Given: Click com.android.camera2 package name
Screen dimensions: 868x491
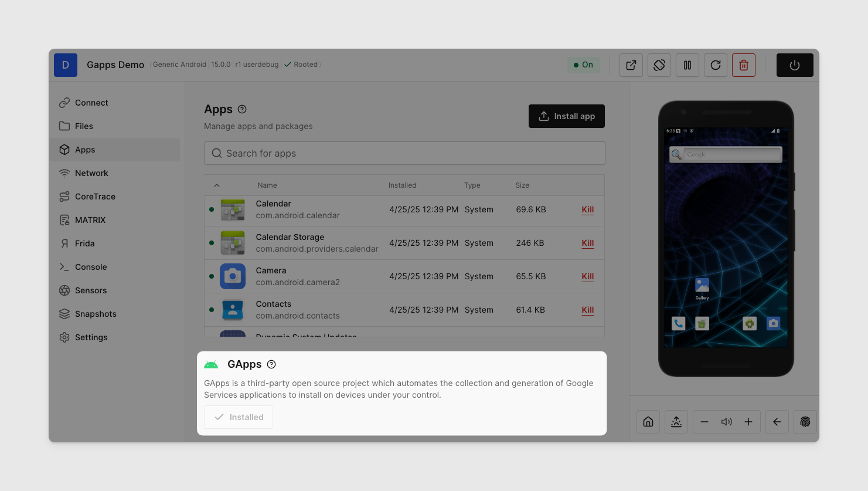Looking at the screenshot, I should pyautogui.click(x=298, y=282).
